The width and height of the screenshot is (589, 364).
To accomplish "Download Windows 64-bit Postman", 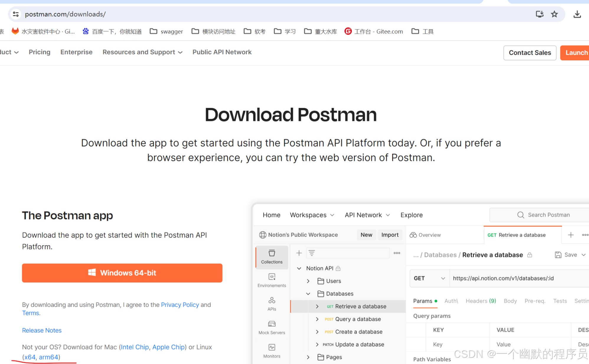I will tap(122, 273).
